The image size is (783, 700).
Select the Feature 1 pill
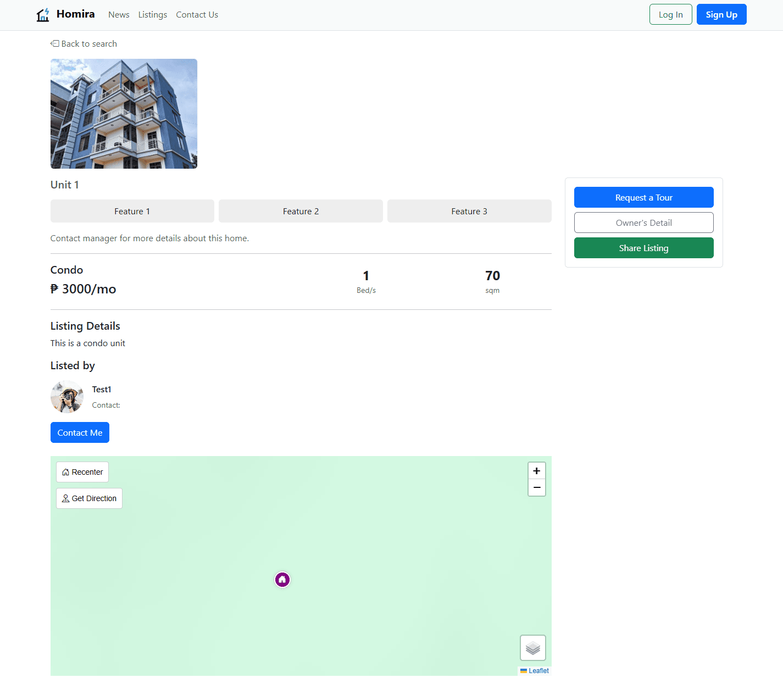[x=132, y=211]
